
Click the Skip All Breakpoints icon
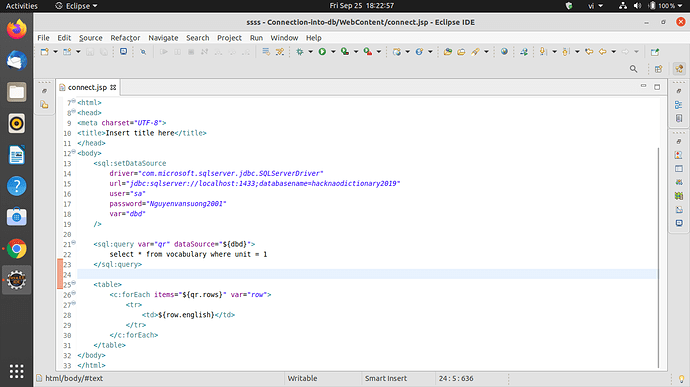[143, 52]
